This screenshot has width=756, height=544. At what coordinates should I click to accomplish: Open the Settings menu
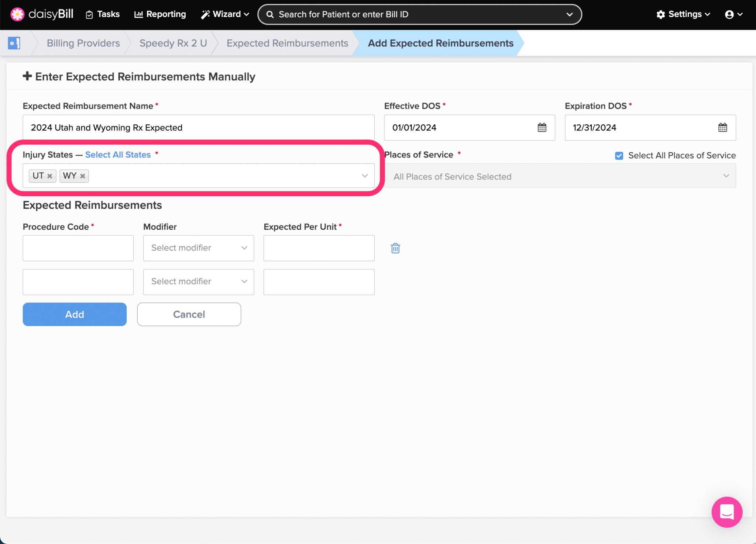(683, 14)
